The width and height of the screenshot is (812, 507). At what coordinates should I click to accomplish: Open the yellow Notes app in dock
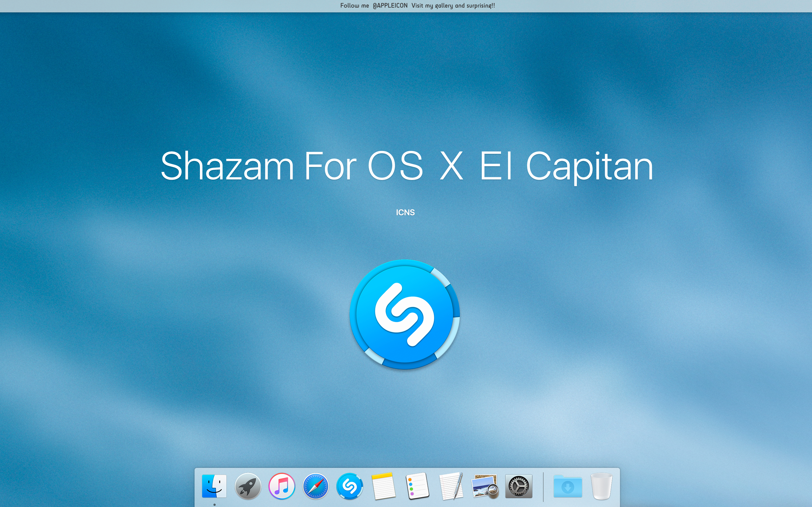383,486
